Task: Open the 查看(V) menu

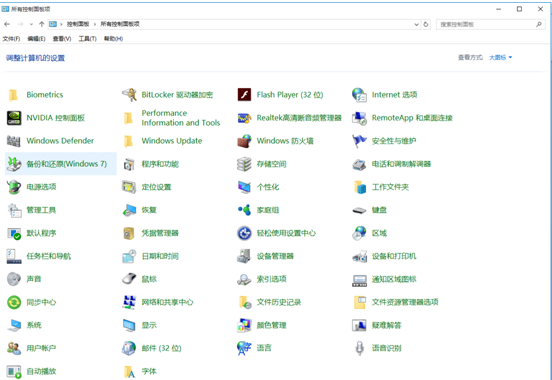Action: click(62, 39)
